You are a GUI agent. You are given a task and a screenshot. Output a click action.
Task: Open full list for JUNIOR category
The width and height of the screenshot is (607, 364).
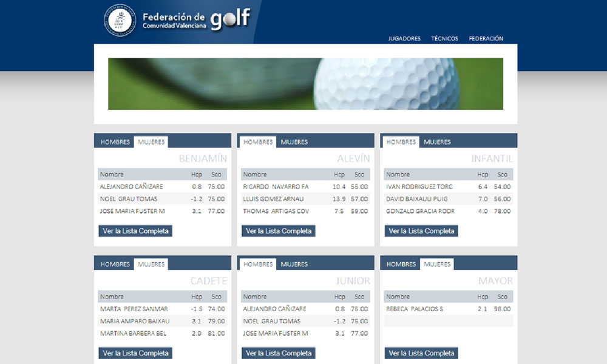click(x=278, y=352)
